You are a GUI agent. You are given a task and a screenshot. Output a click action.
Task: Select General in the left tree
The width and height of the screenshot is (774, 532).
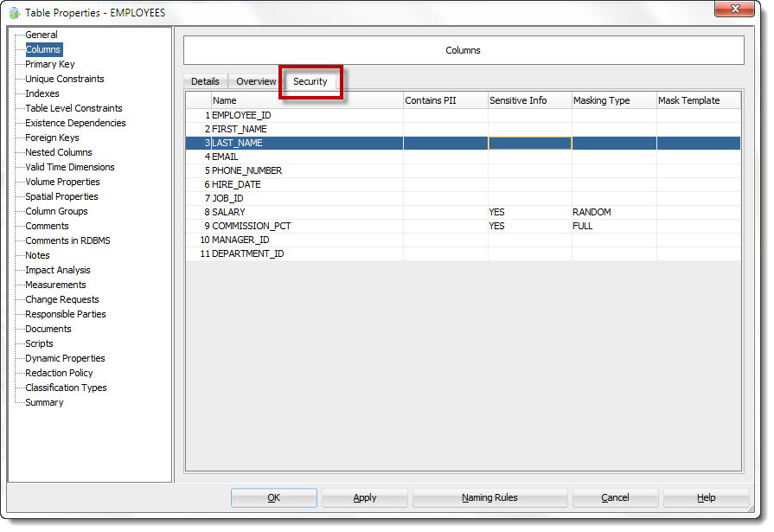click(x=42, y=35)
